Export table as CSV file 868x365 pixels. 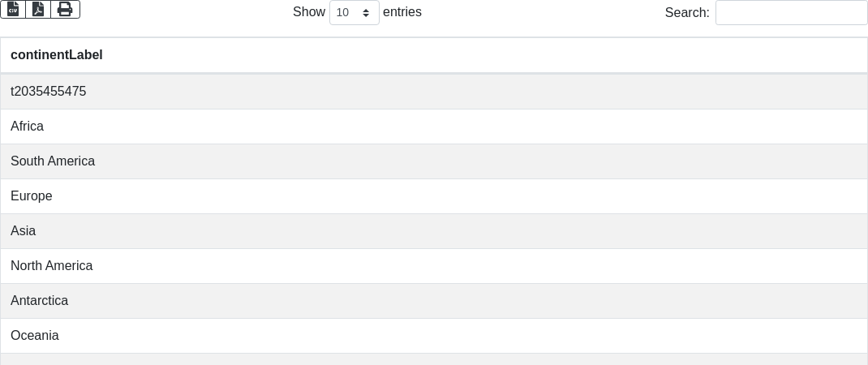coord(13,9)
